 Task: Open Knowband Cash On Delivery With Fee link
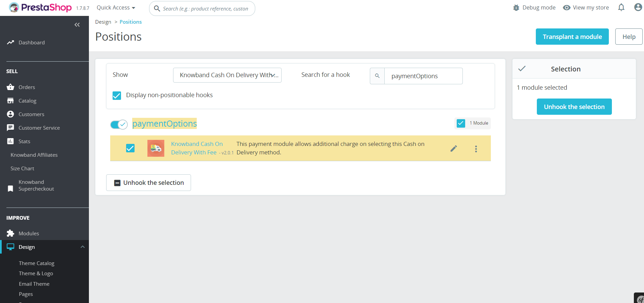(x=197, y=148)
